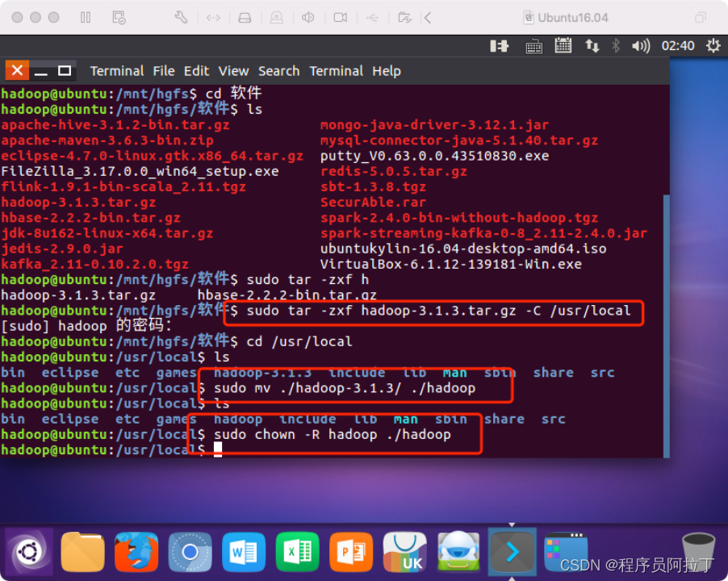Open the Edit menu in the terminal

[x=196, y=71]
